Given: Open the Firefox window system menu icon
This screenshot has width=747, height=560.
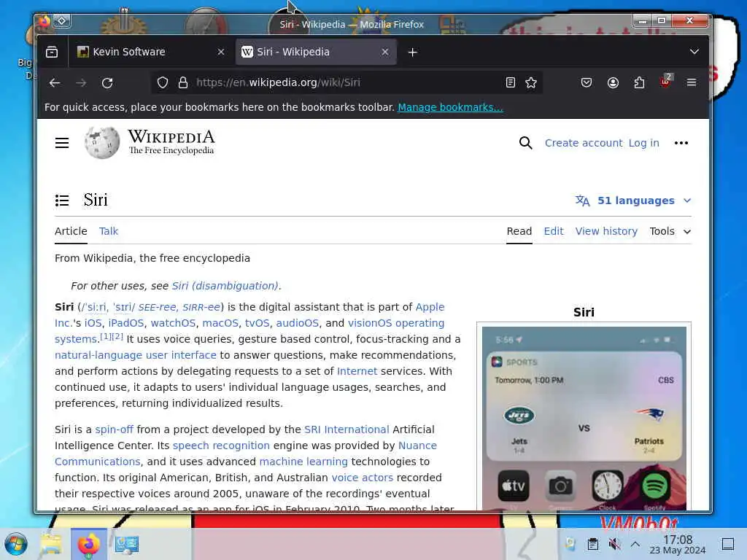Looking at the screenshot, I should coord(44,21).
